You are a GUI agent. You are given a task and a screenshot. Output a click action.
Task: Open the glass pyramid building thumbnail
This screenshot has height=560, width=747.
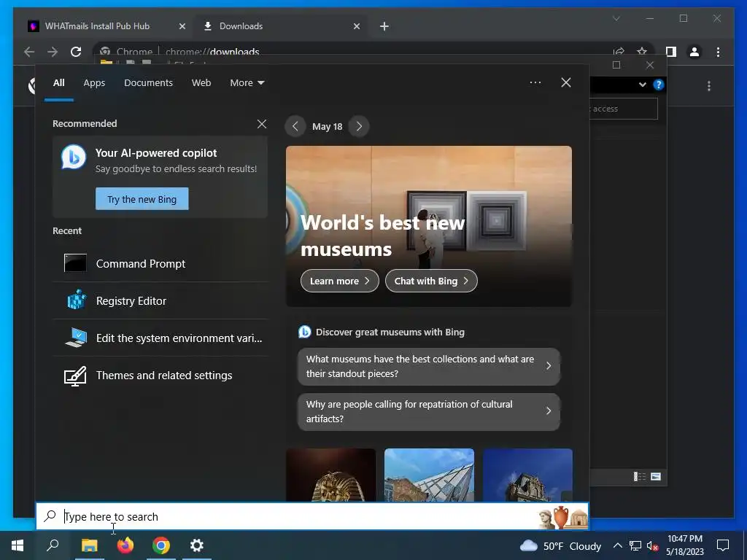click(x=429, y=475)
